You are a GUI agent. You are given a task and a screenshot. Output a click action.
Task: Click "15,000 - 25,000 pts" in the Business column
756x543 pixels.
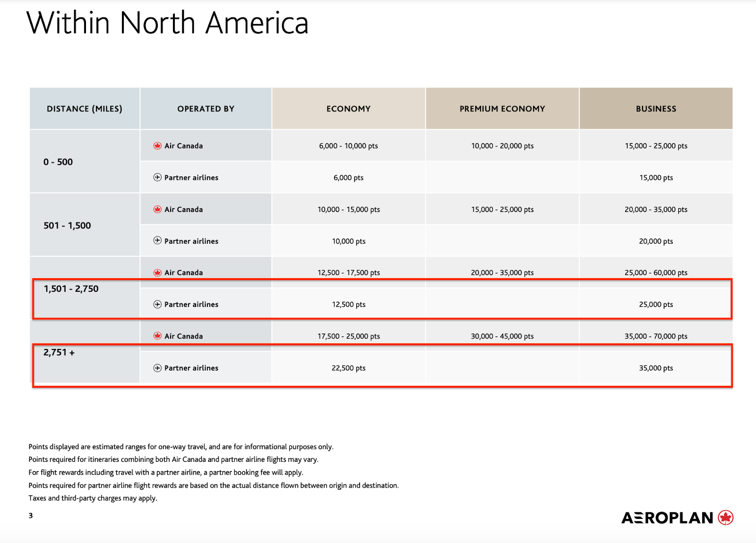pos(656,146)
